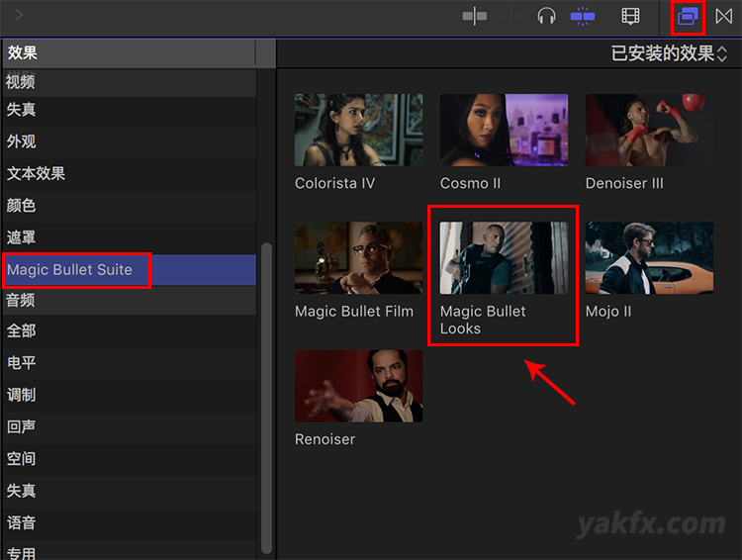
Task: Click the Mojo II label
Action: point(608,312)
